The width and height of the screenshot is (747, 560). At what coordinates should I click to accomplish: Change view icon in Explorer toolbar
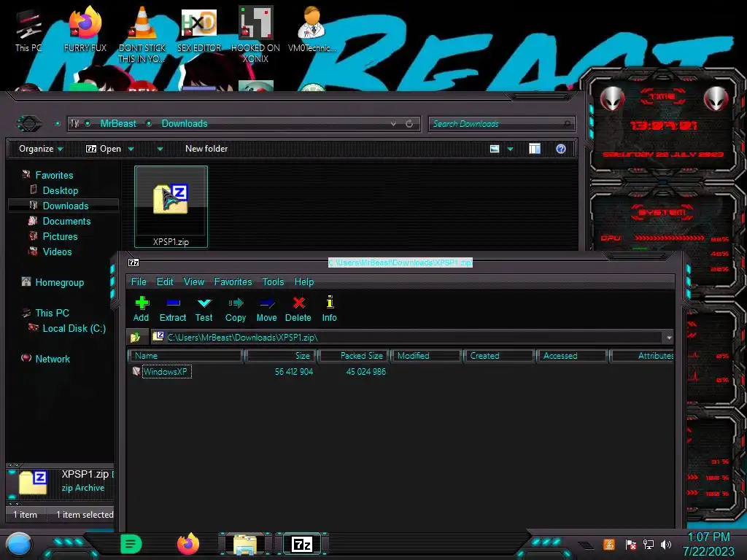[x=495, y=149]
